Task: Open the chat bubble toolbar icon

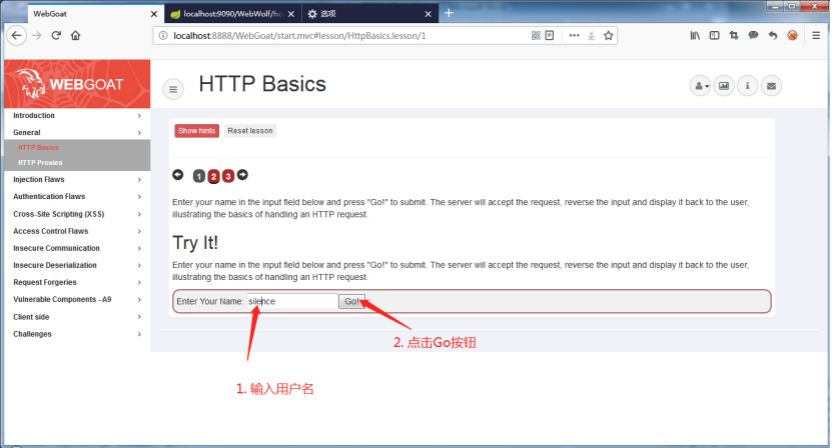Action: click(753, 36)
